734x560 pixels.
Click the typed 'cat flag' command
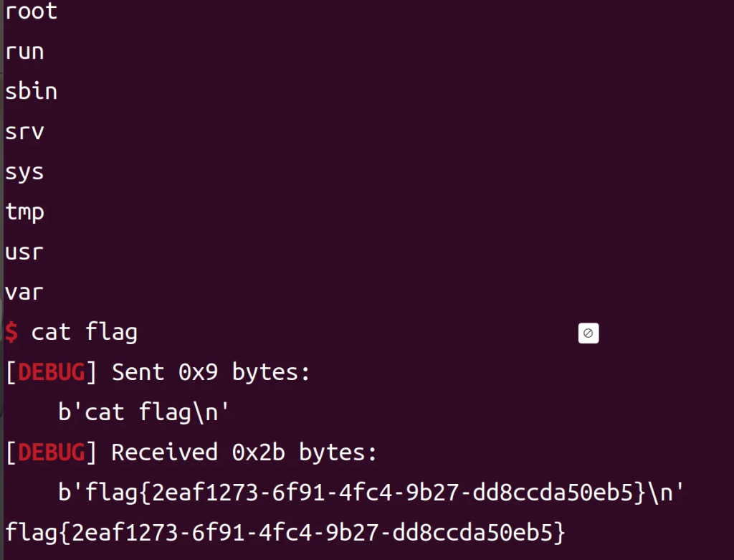tap(84, 332)
